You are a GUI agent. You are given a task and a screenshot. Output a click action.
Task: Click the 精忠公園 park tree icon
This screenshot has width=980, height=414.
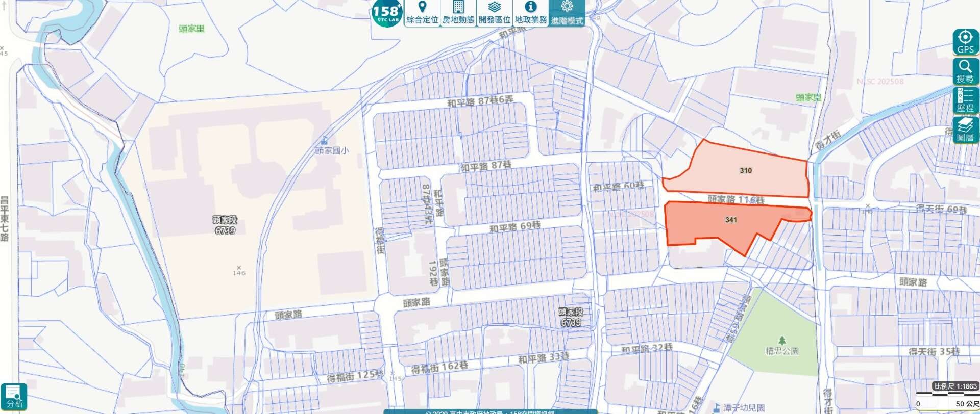pyautogui.click(x=782, y=340)
